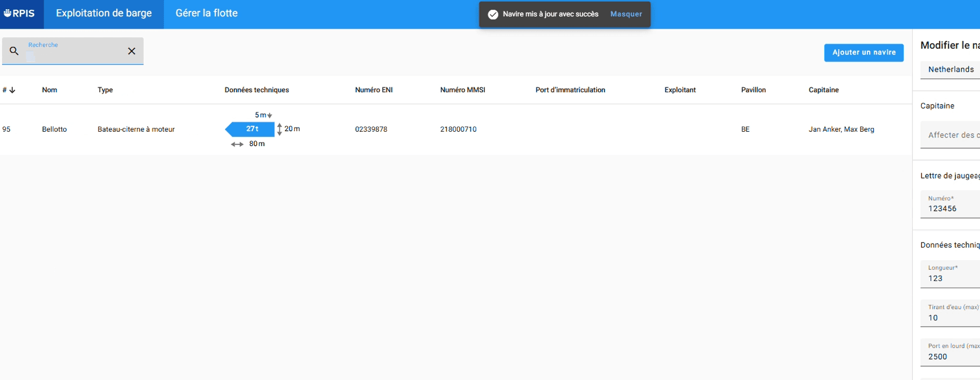Click the Capitaine column header
980x380 pixels.
click(824, 90)
